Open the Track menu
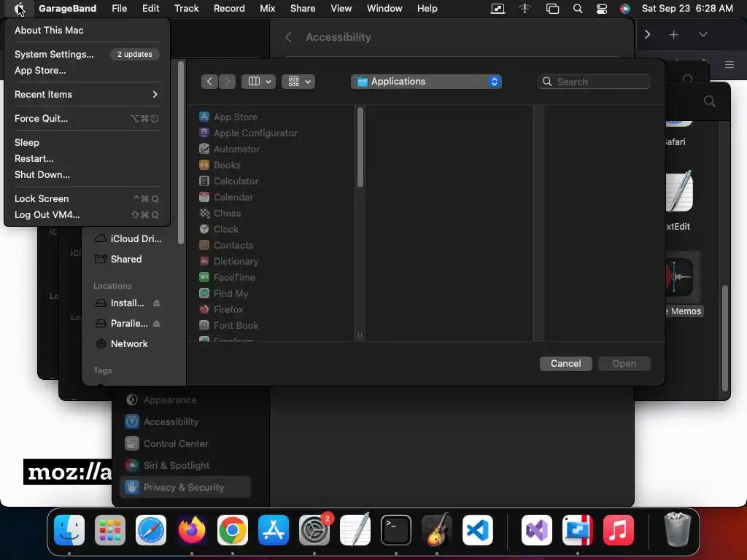 click(186, 9)
